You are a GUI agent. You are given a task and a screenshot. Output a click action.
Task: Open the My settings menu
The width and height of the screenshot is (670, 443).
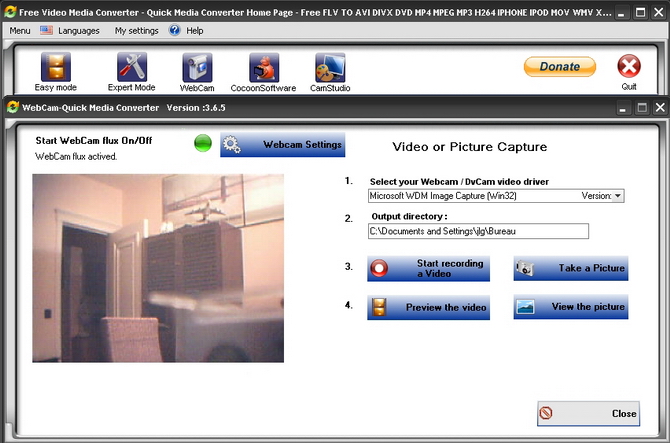click(x=136, y=31)
